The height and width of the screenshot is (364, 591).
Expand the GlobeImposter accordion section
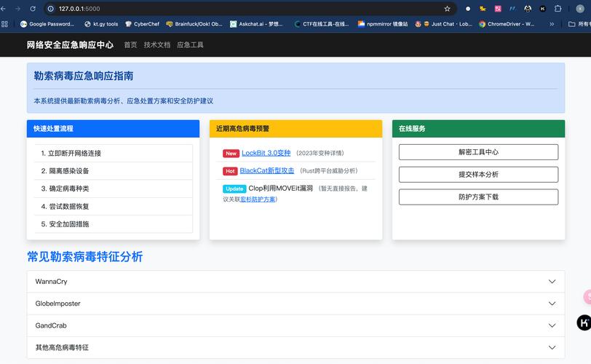295,304
